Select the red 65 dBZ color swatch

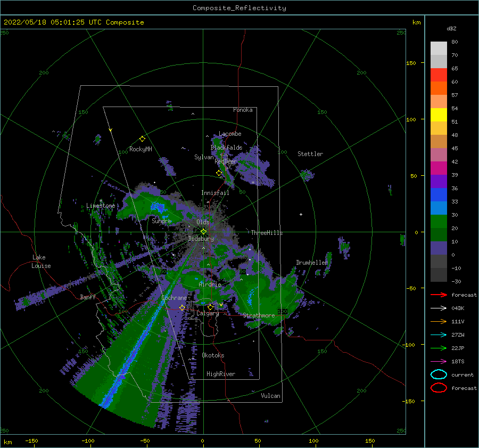tap(439, 75)
